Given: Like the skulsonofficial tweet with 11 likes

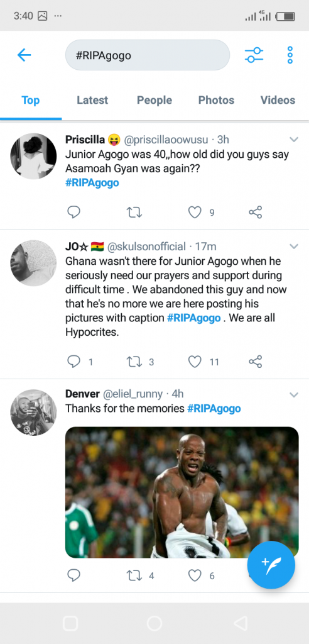Looking at the screenshot, I should (x=195, y=362).
